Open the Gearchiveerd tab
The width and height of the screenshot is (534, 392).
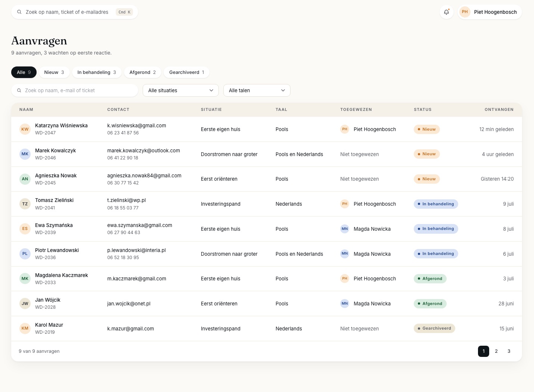(x=187, y=72)
